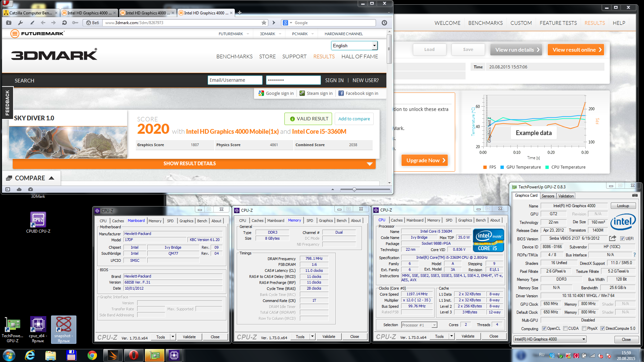644x362 pixels.
Task: Toggle the OpenCL checkbox
Action: pyautogui.click(x=544, y=328)
